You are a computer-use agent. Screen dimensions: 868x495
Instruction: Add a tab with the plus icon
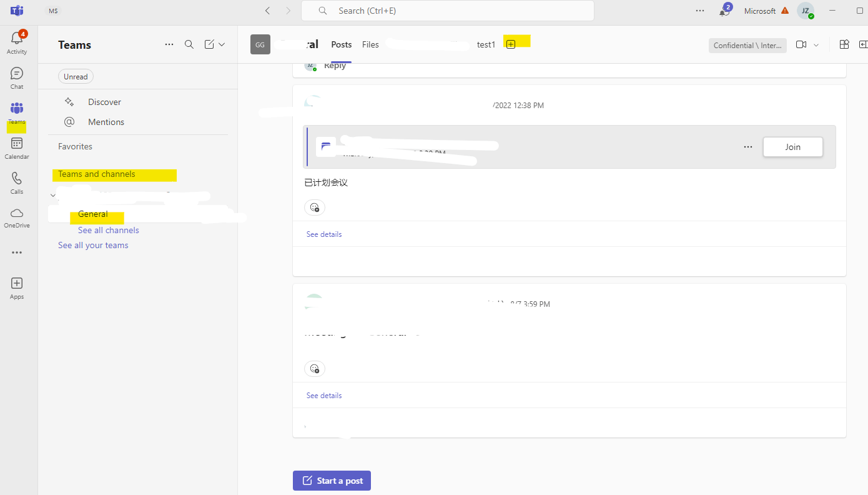point(511,44)
